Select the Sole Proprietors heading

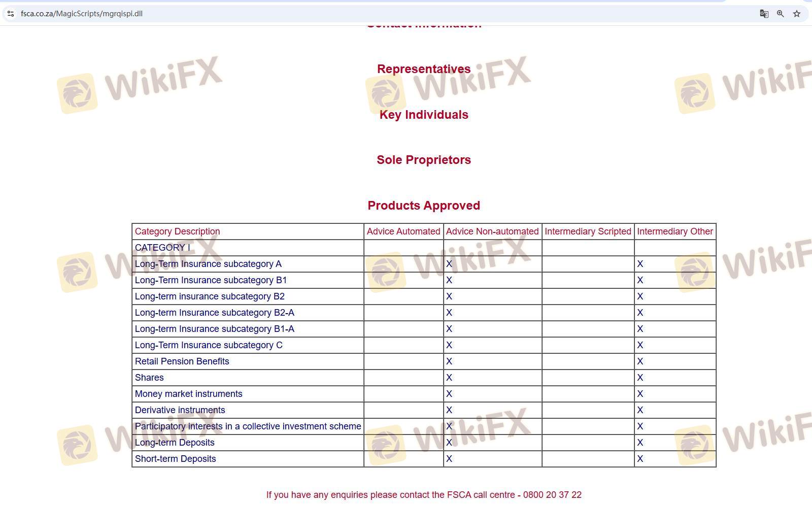coord(424,160)
